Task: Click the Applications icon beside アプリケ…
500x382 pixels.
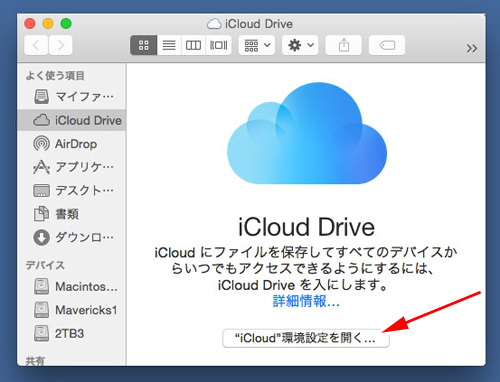Action: 41,167
